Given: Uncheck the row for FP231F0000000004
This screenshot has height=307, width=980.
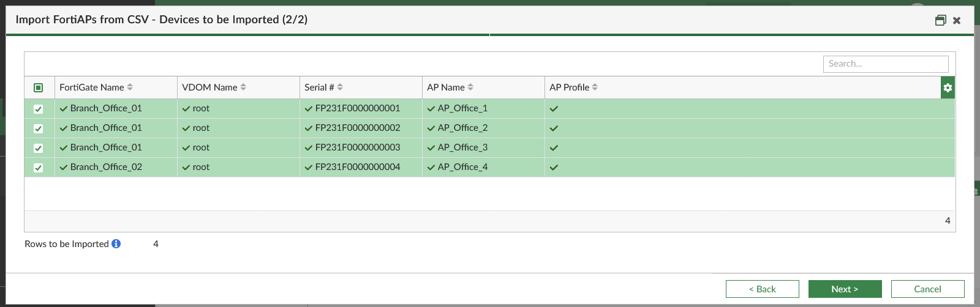Looking at the screenshot, I should (38, 168).
